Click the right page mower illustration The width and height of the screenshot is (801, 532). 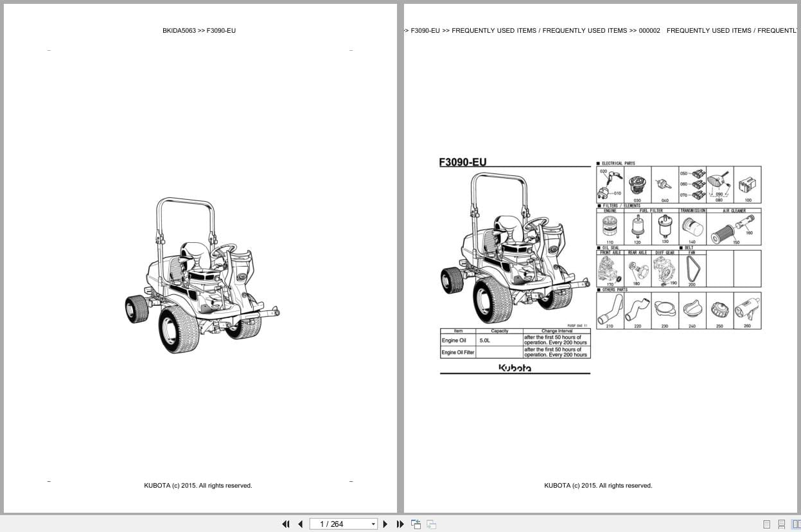pos(514,249)
